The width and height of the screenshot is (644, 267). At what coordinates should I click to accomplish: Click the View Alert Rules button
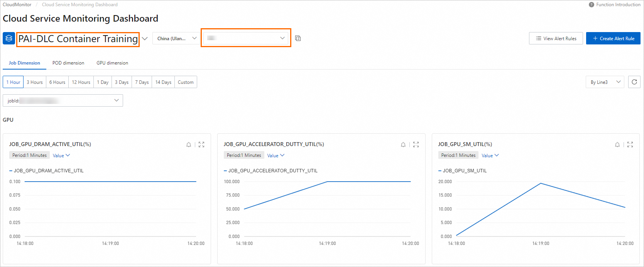click(x=556, y=38)
